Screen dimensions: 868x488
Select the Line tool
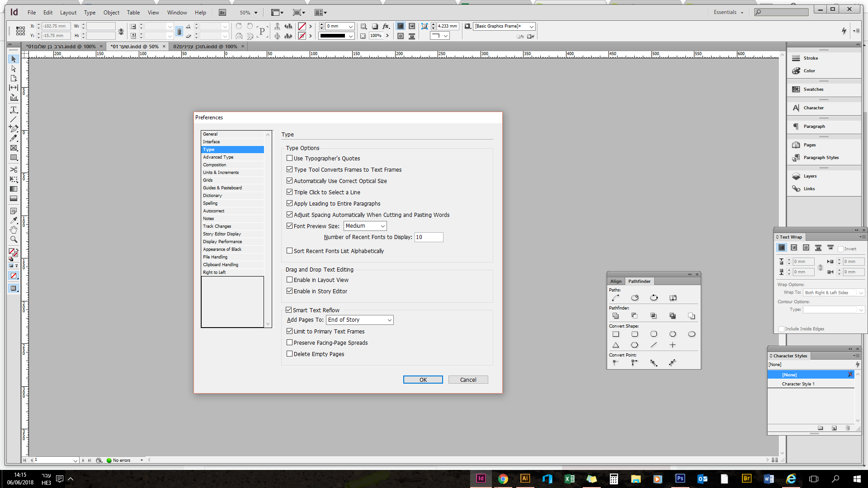(14, 119)
